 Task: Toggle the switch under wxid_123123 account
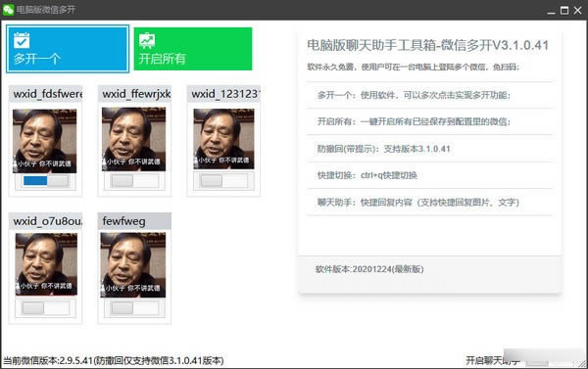[x=223, y=181]
